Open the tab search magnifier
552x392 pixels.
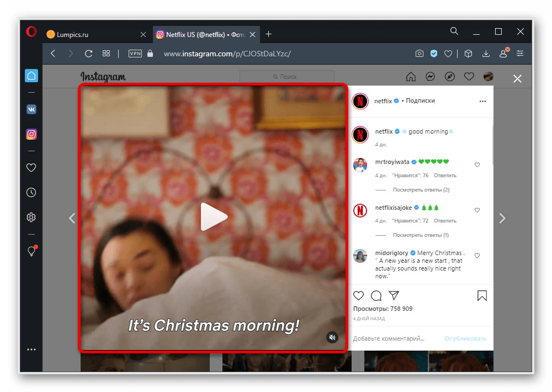pyautogui.click(x=454, y=31)
